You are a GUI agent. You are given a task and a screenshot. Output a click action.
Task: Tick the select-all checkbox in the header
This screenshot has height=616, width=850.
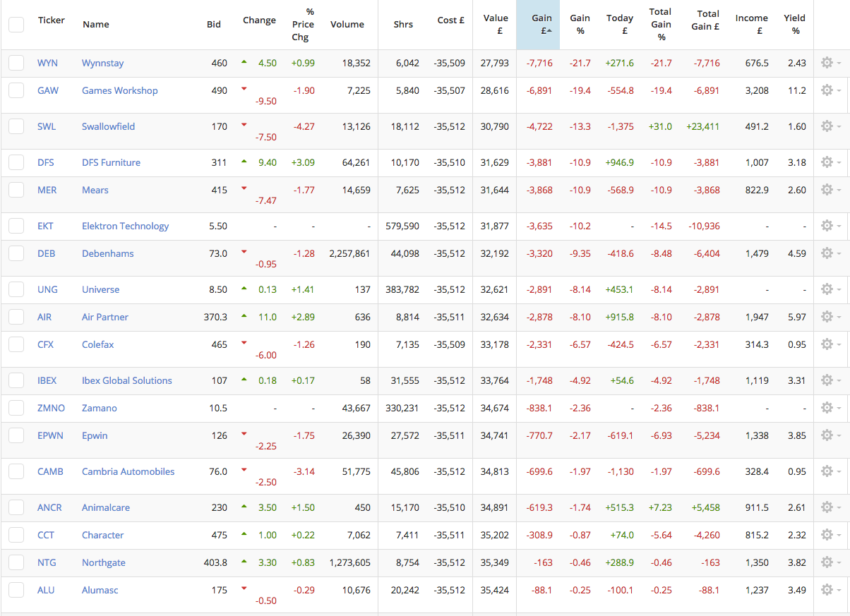(x=16, y=24)
